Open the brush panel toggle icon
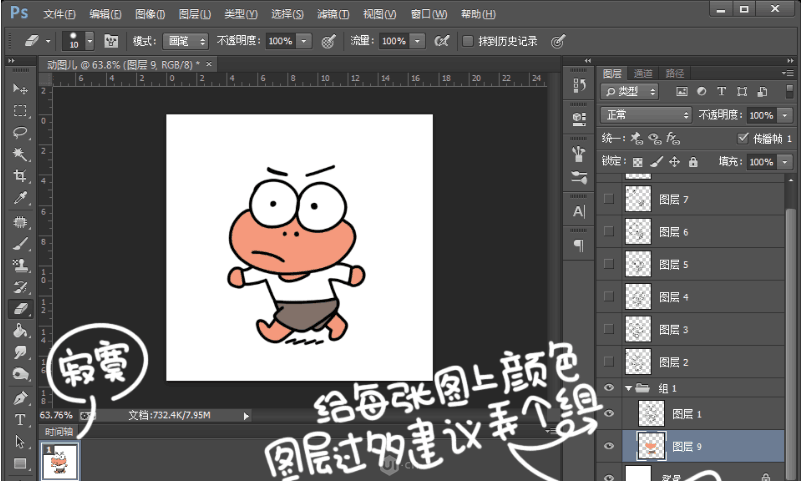The image size is (801, 481). (x=111, y=41)
